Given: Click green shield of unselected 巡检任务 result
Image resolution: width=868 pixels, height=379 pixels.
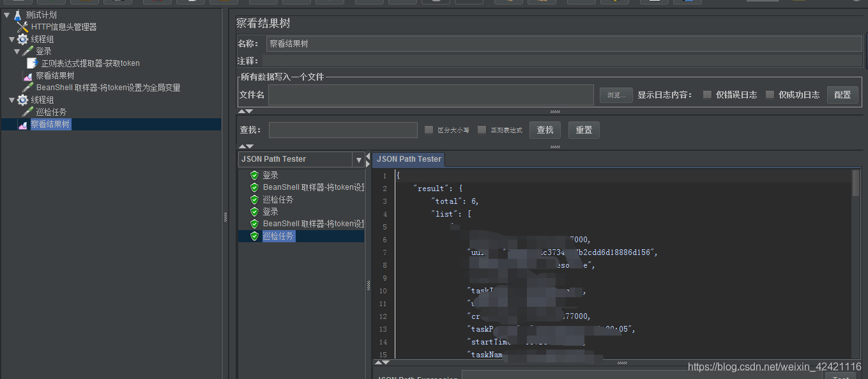Looking at the screenshot, I should [x=254, y=199].
